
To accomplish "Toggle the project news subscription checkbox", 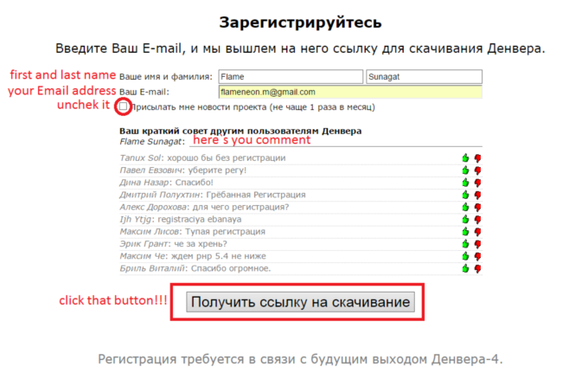I will pyautogui.click(x=123, y=106).
